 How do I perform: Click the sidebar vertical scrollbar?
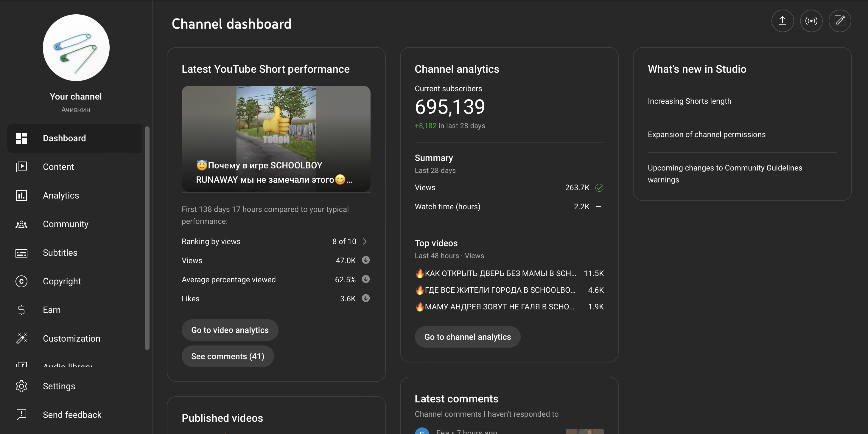point(147,238)
